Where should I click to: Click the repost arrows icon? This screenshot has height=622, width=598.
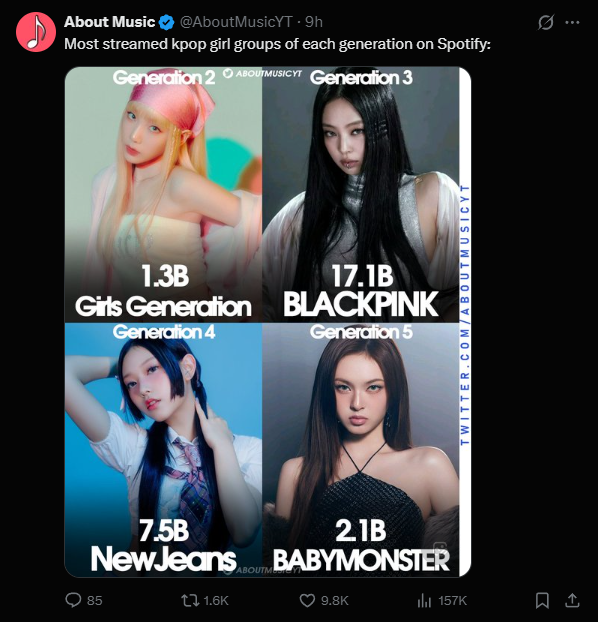coord(190,600)
